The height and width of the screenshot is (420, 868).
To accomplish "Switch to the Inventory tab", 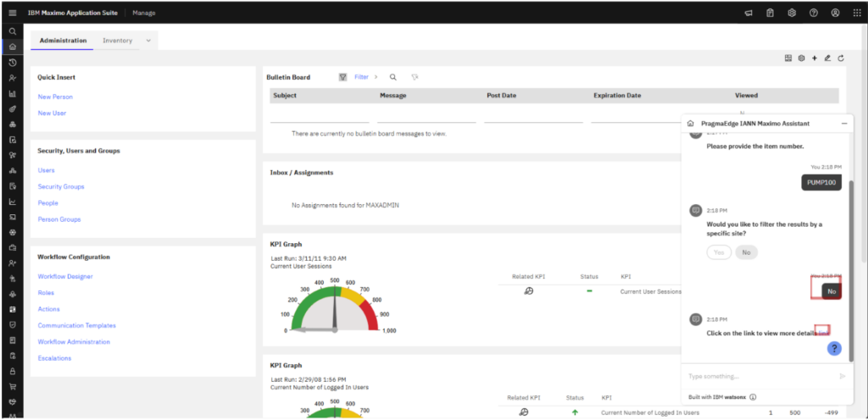I will 117,41.
